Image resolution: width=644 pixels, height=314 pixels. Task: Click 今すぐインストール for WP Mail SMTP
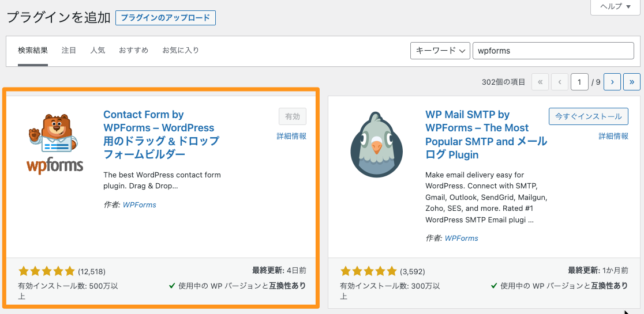click(589, 116)
